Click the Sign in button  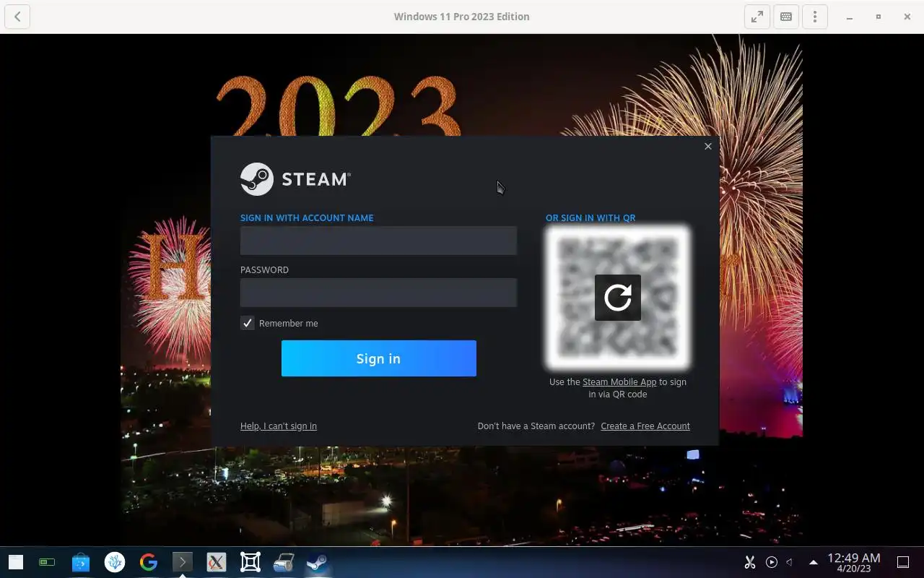pos(379,358)
